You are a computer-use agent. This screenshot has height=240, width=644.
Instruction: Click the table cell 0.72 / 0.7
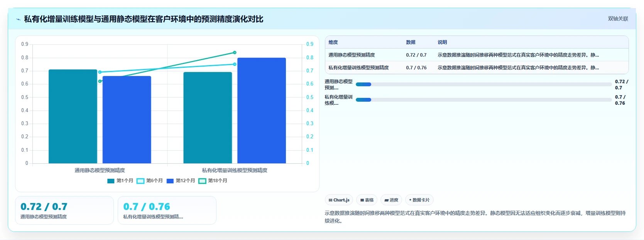(x=416, y=55)
